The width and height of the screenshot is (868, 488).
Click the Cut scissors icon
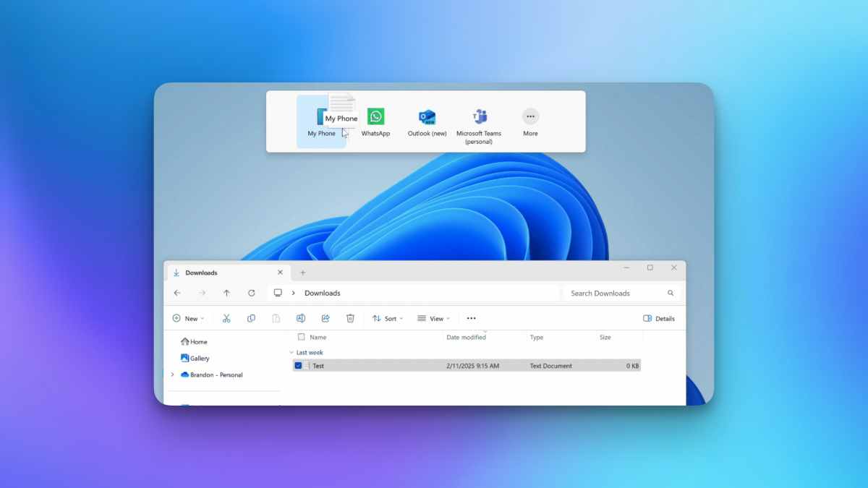point(226,318)
